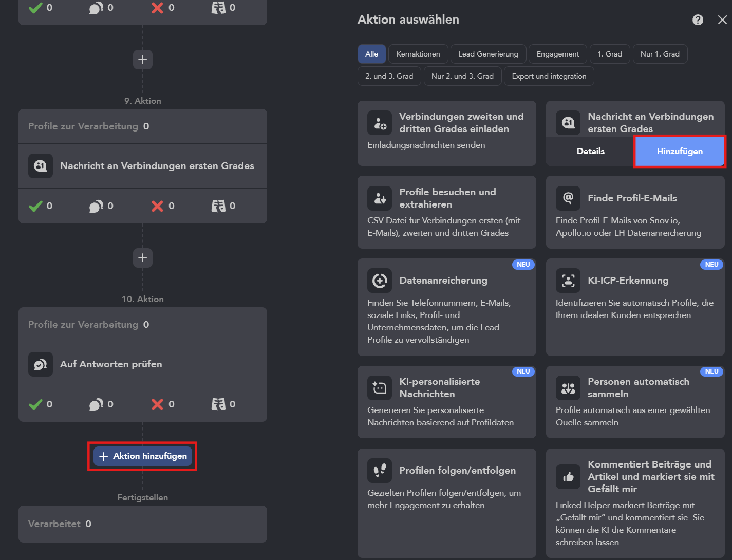
Task: Filter by Engagement
Action: pos(558,54)
